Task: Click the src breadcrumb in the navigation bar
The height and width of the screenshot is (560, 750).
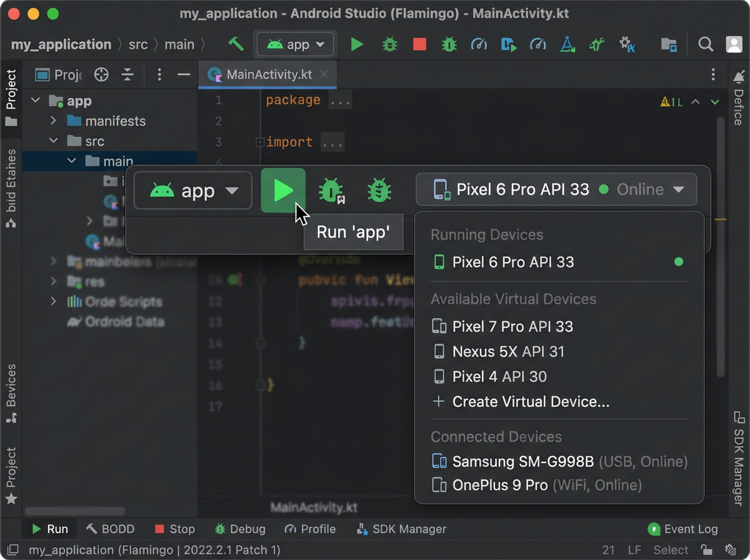Action: pos(138,44)
